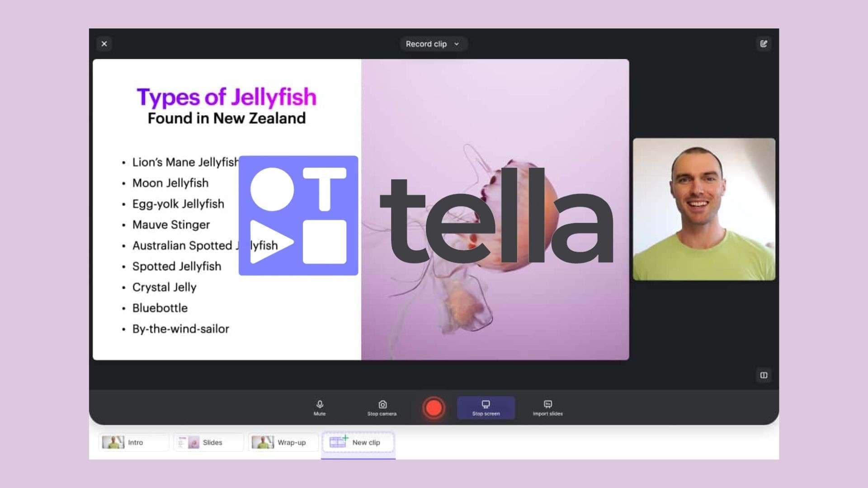Screen dimensions: 868x488
Task: Import slides into the clip
Action: [x=547, y=408]
